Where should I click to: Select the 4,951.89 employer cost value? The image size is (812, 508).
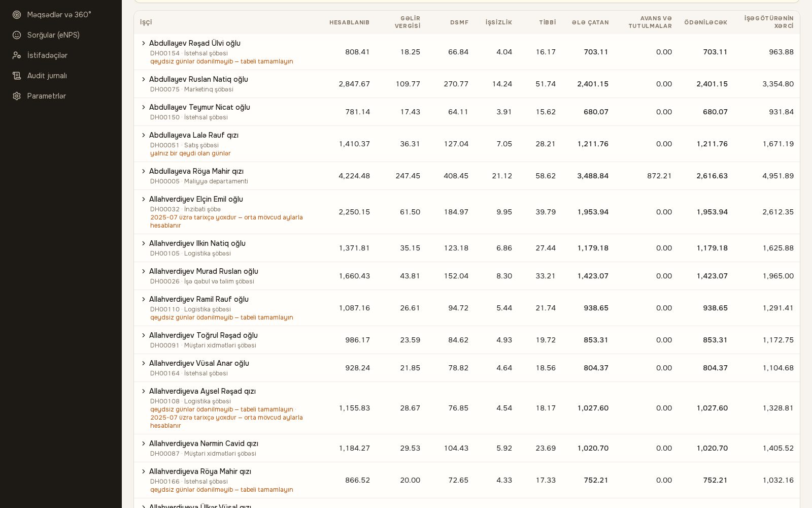tap(778, 176)
